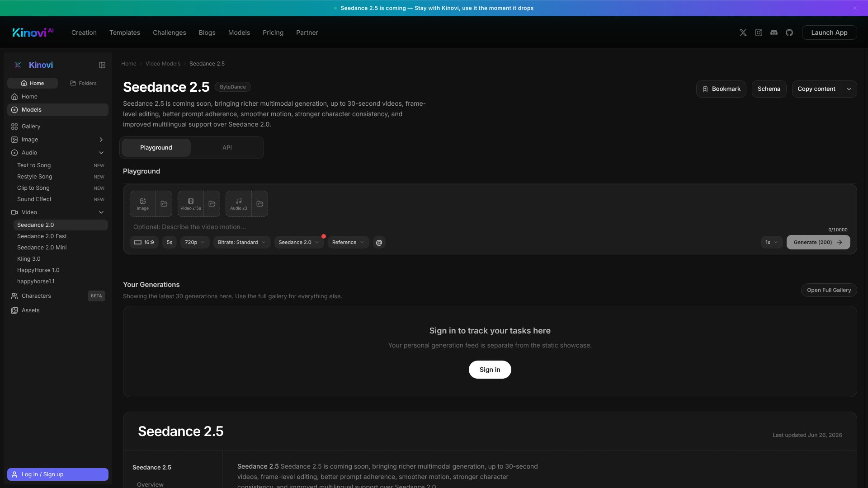Click the Schema button

769,89
